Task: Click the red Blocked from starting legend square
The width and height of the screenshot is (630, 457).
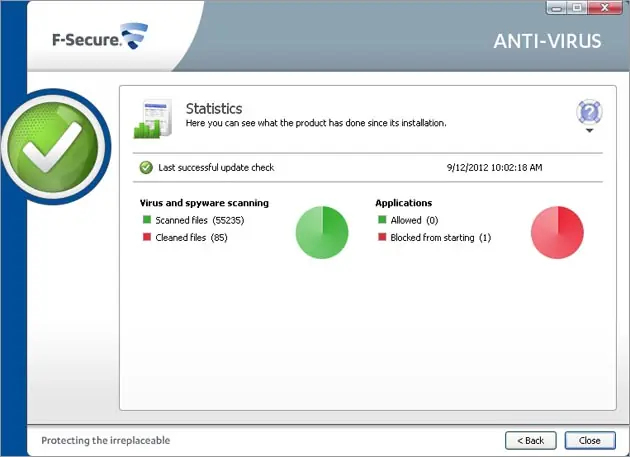Action: tap(382, 237)
